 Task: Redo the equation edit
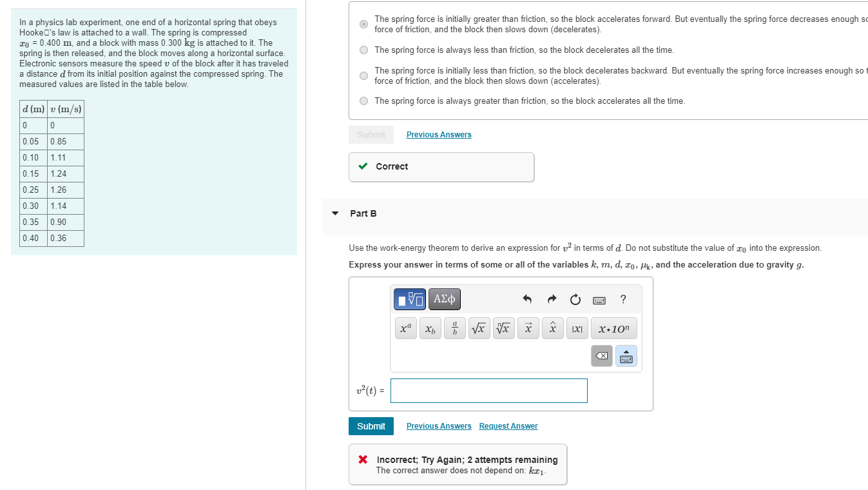click(x=552, y=299)
